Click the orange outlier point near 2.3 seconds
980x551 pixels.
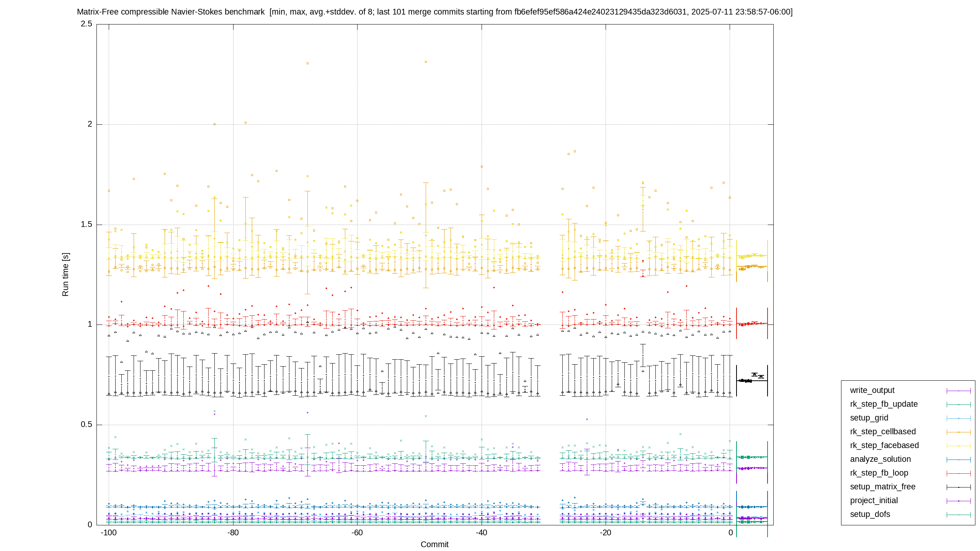(x=426, y=62)
